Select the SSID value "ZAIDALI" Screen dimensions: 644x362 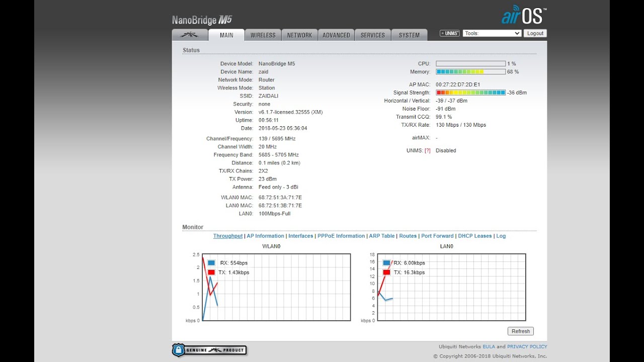click(x=268, y=96)
